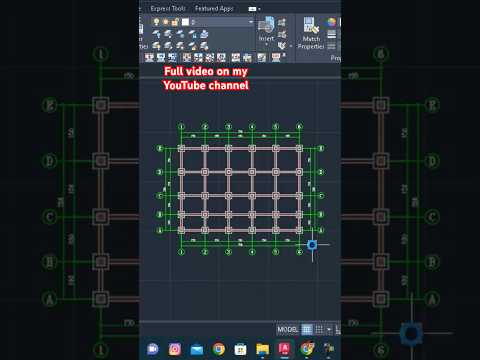Open the Express Tools ribbon tab

[x=168, y=8]
